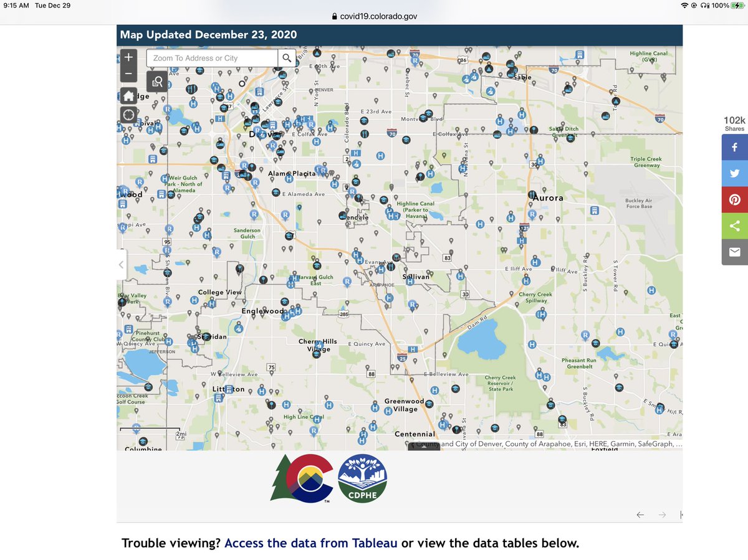Viewport: 748px width, 560px height.
Task: Click the Greenwood Village label
Action: 405,405
